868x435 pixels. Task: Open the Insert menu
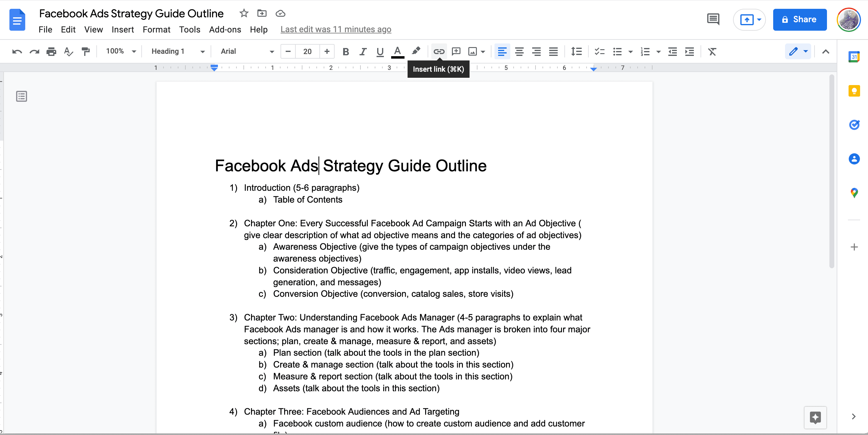click(x=123, y=30)
